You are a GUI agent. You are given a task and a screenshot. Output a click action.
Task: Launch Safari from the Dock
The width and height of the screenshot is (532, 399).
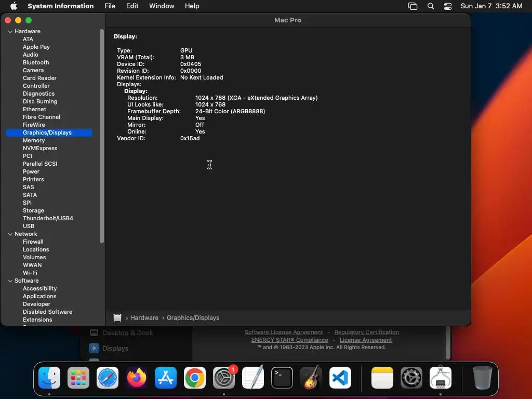click(108, 378)
